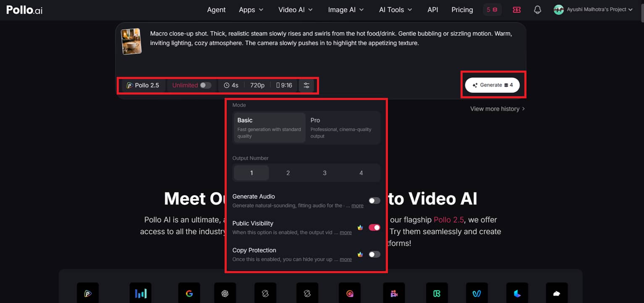Click the uploaded coffee image thumbnail
This screenshot has height=303, width=644.
[131, 41]
